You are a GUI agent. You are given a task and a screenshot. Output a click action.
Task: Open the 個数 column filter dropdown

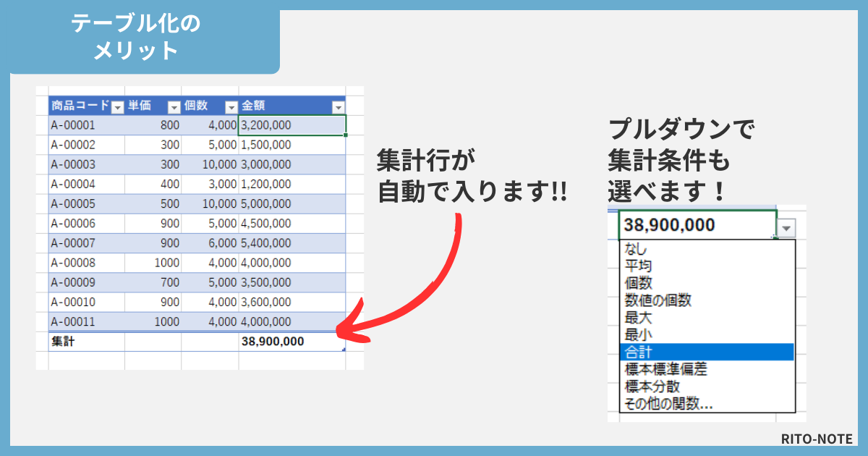pyautogui.click(x=231, y=107)
